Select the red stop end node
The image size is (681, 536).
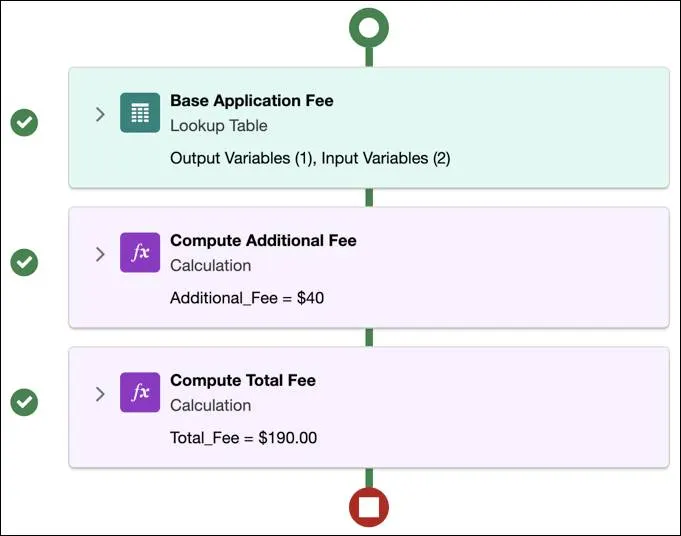[369, 507]
